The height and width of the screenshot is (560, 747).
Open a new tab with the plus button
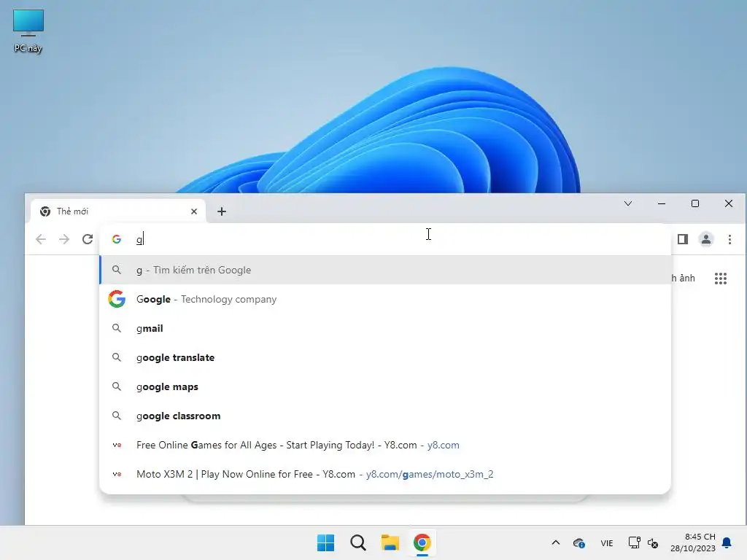click(222, 211)
